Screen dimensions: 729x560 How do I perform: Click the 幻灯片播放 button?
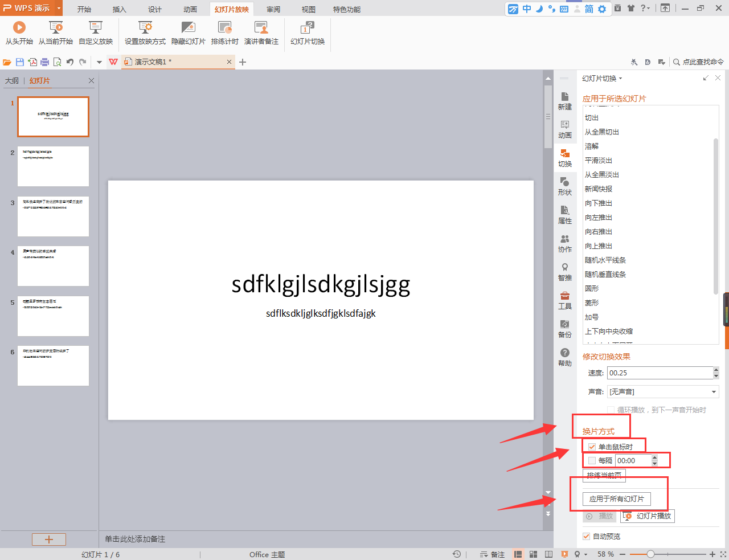click(x=648, y=516)
